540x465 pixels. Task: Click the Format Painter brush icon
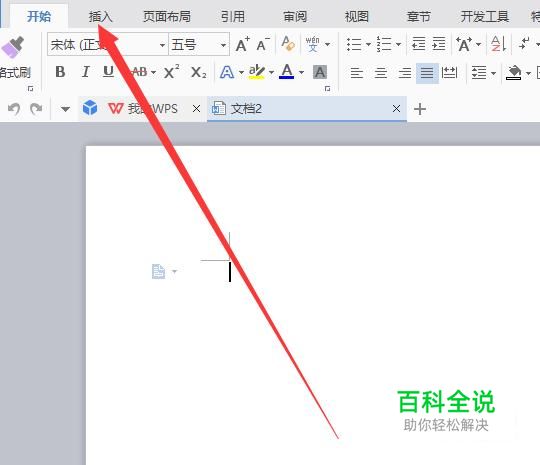(x=13, y=48)
